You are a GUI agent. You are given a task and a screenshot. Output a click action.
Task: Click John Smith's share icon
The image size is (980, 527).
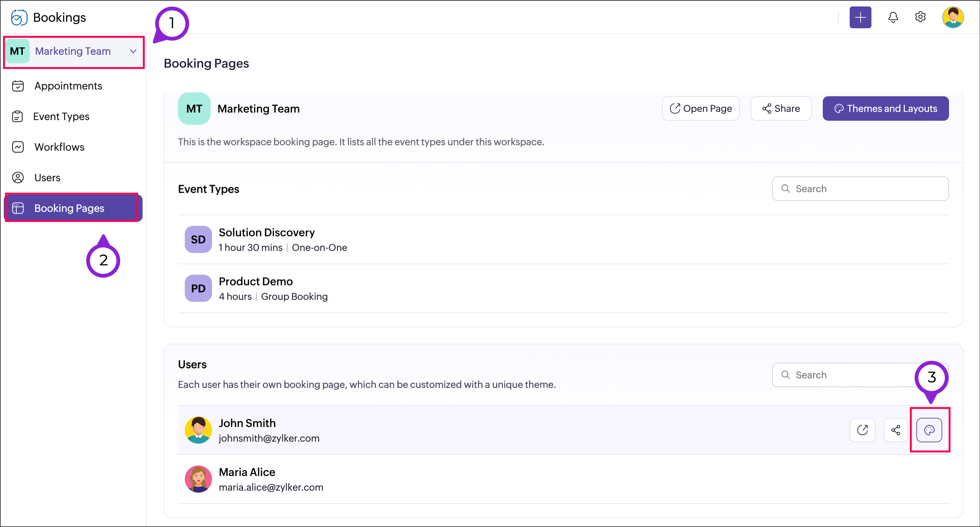[x=896, y=430]
